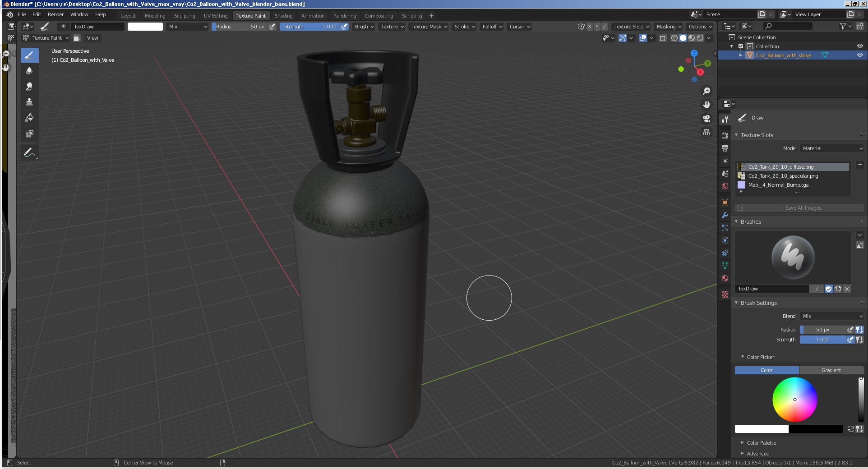Click the pan hand viewport gizmo

click(706, 105)
